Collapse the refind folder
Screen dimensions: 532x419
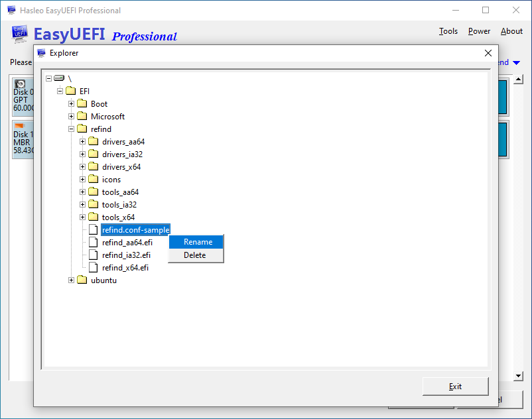(x=71, y=129)
